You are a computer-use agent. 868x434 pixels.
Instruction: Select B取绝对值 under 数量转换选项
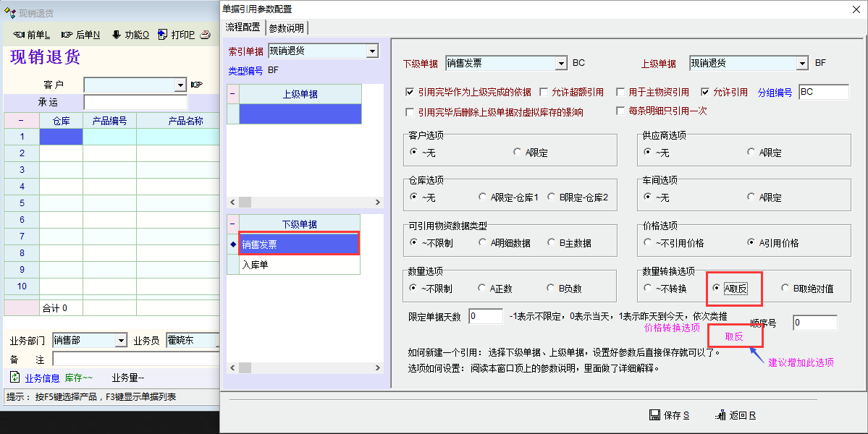785,289
